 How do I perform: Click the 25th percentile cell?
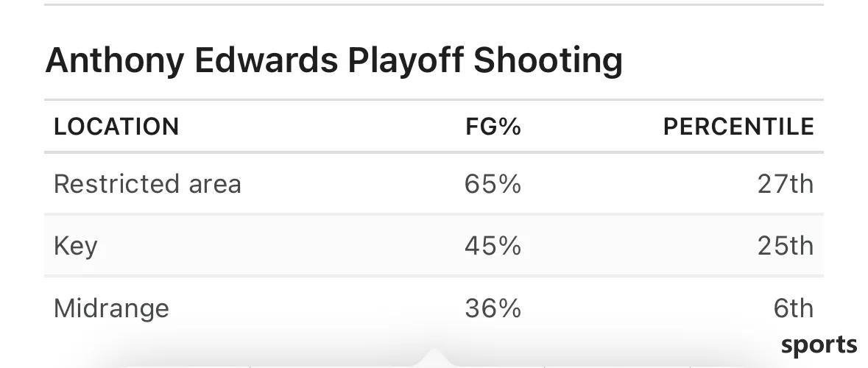pyautogui.click(x=786, y=246)
